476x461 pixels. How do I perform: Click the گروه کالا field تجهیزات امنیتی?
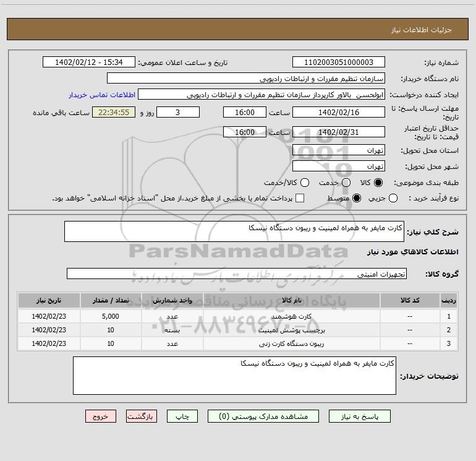[237, 274]
